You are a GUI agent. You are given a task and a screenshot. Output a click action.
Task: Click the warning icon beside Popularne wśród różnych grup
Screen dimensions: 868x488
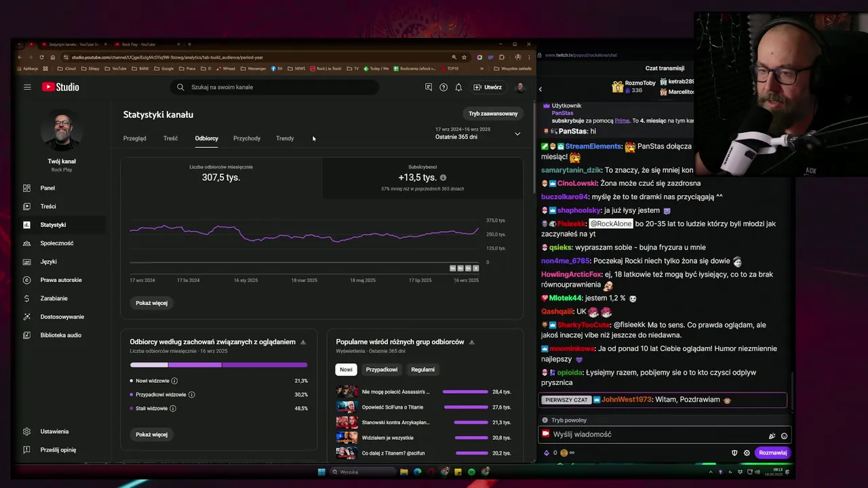tap(471, 342)
